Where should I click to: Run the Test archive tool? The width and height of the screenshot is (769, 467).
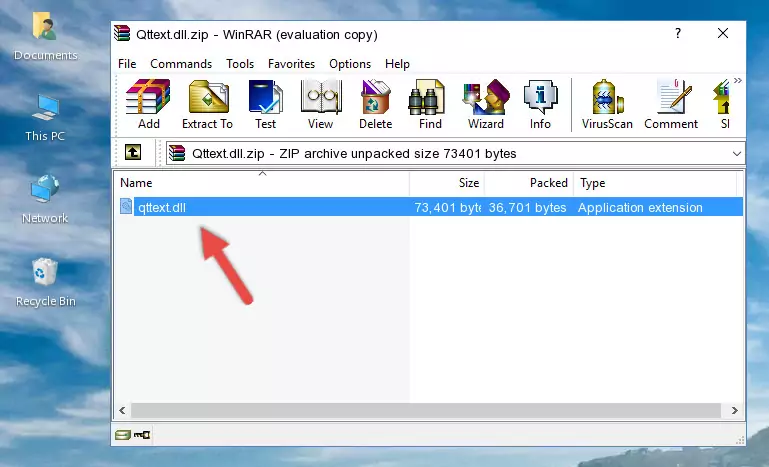coord(265,104)
